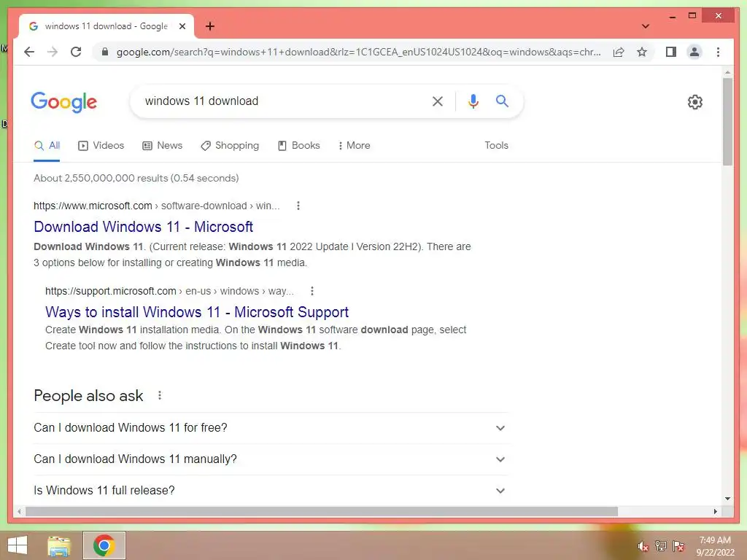Close the windows 11 download tab
747x560 pixels.
[182, 26]
